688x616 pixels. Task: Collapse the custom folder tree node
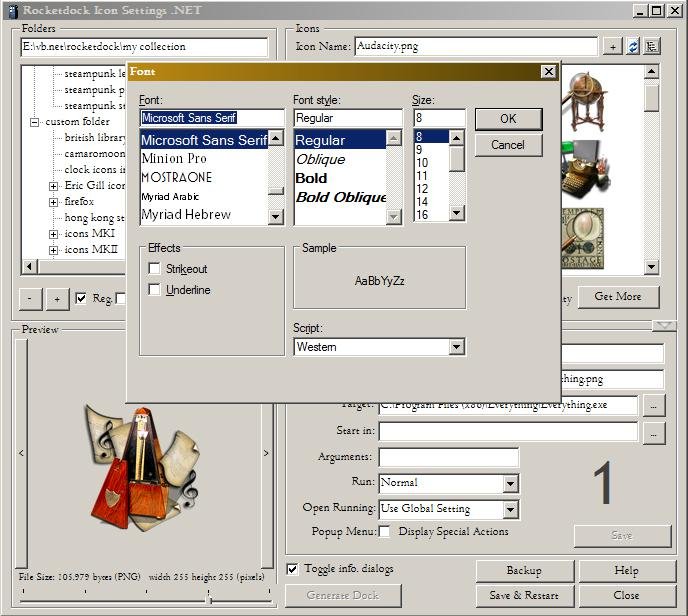pos(34,122)
